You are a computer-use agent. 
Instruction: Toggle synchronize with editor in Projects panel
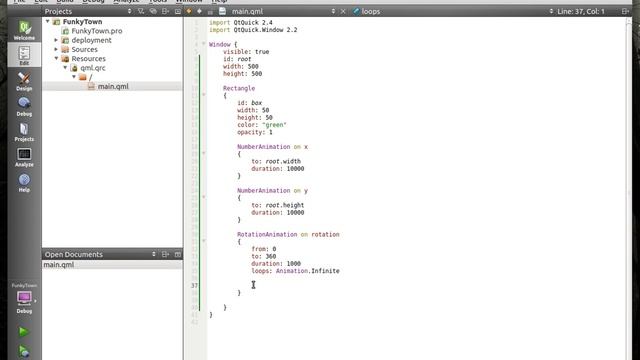tap(153, 11)
